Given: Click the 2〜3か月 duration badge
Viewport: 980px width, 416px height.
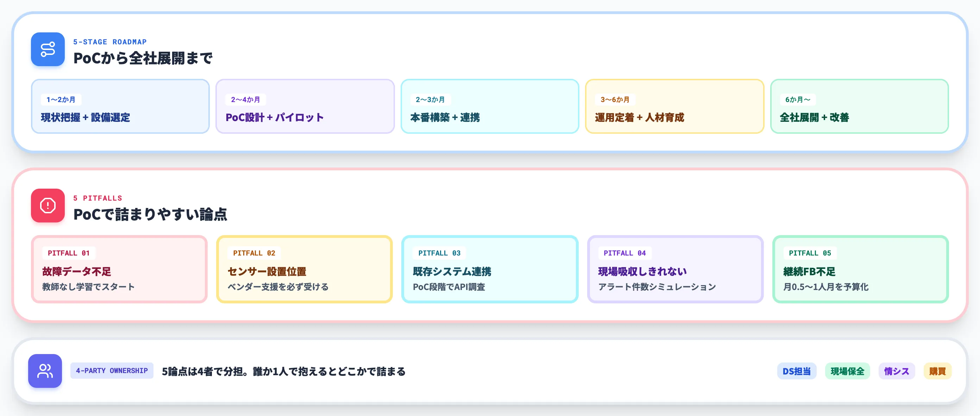Looking at the screenshot, I should click(430, 100).
